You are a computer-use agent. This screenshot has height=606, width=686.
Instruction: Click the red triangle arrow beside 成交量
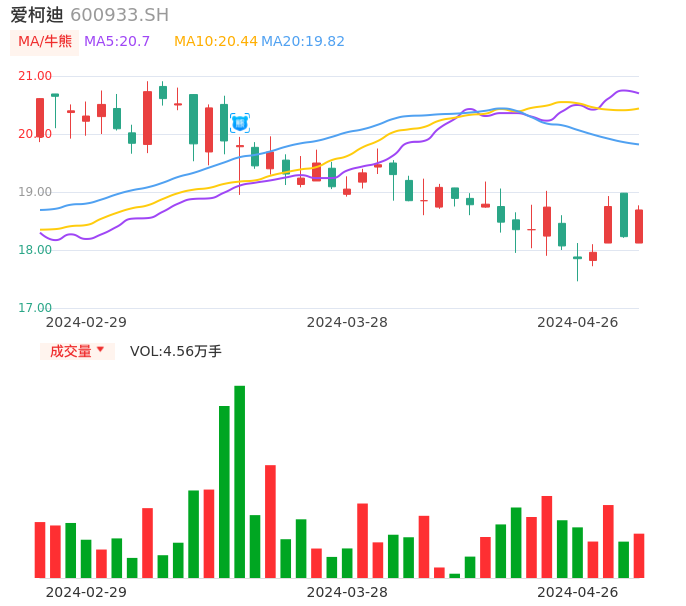click(101, 350)
